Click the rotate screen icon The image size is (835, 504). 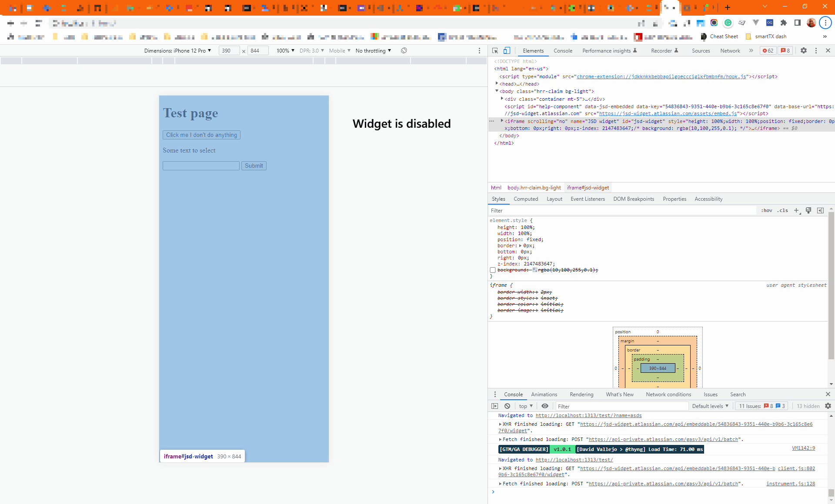[x=404, y=51]
